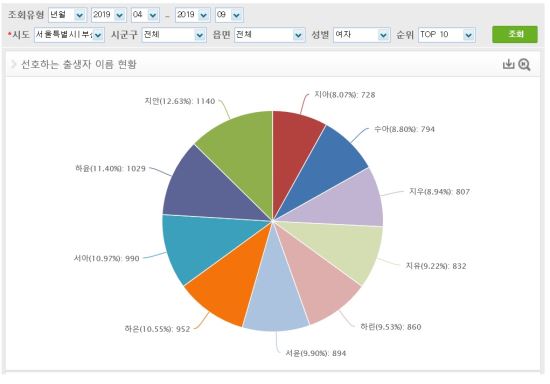Click the 서윤(9.90%): 894 label
Image resolution: width=550 pixels, height=384 pixels.
coord(316,353)
